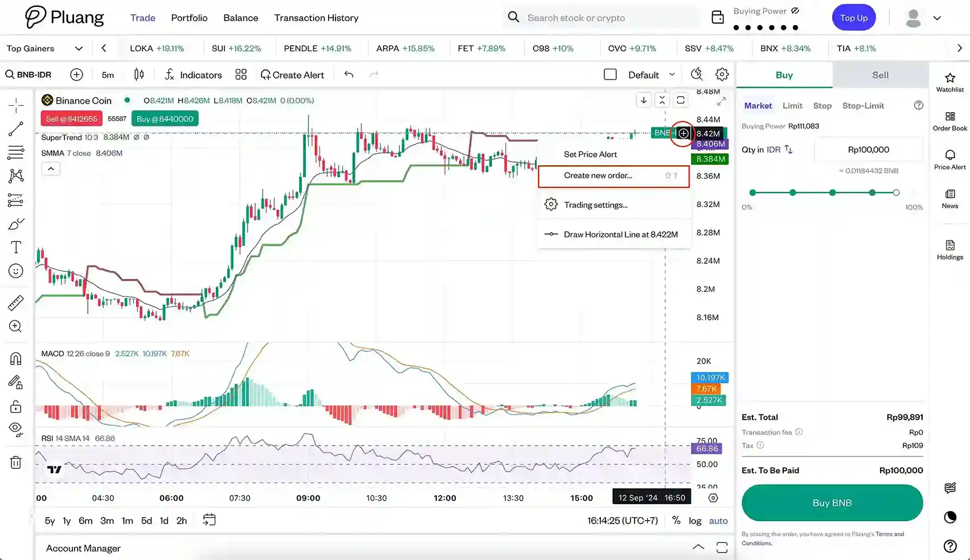Toggle stay in drawing mode
The image size is (970, 560).
pyautogui.click(x=16, y=382)
